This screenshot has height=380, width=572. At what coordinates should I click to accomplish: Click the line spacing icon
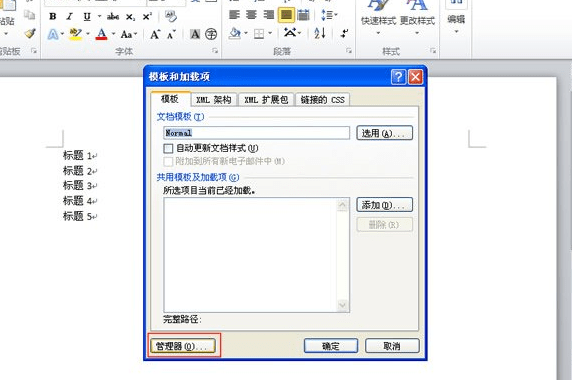point(327,15)
